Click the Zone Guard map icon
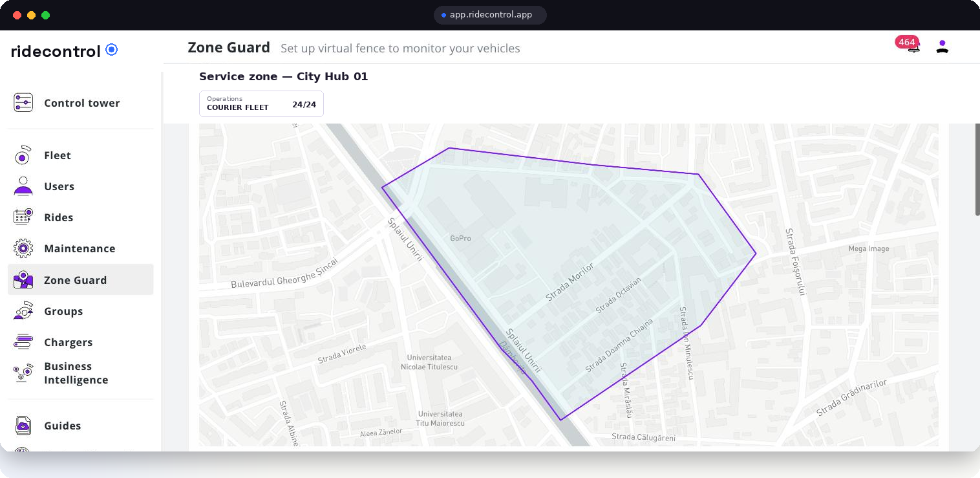 coord(23,279)
